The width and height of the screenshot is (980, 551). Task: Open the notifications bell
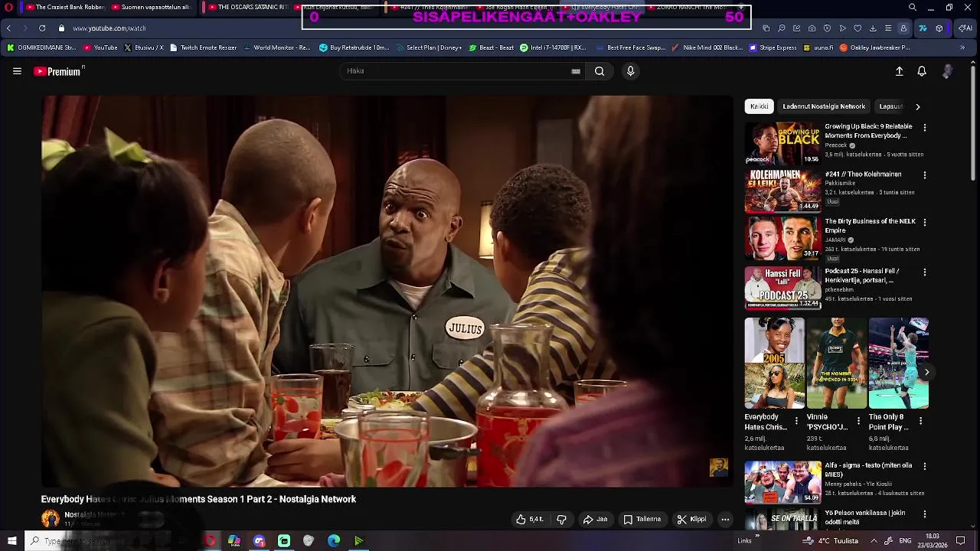tap(922, 71)
